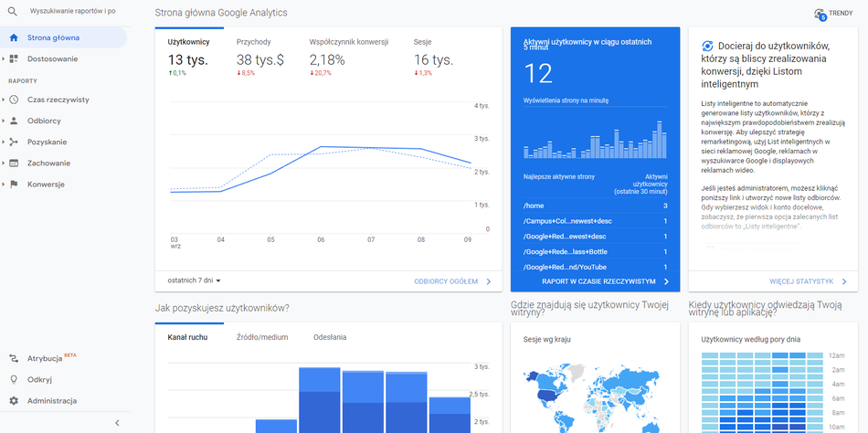The width and height of the screenshot is (868, 433).
Task: Select the Sesje metric tab
Action: click(x=423, y=41)
